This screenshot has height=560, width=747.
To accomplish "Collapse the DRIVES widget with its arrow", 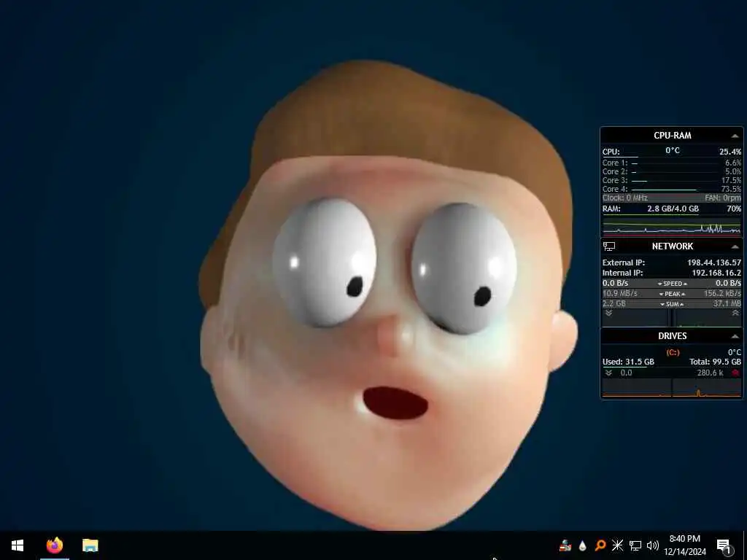I will click(735, 337).
